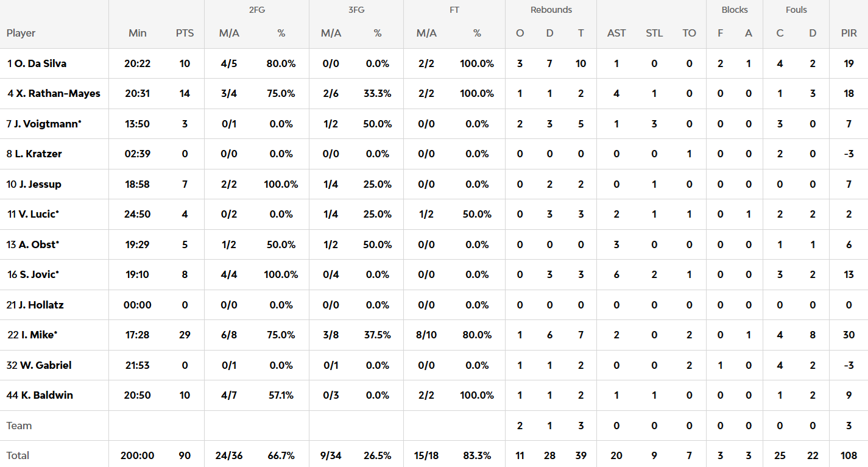Viewport: 868px width, 467px height.
Task: Click I. Mike's 29 points cell
Action: point(185,335)
